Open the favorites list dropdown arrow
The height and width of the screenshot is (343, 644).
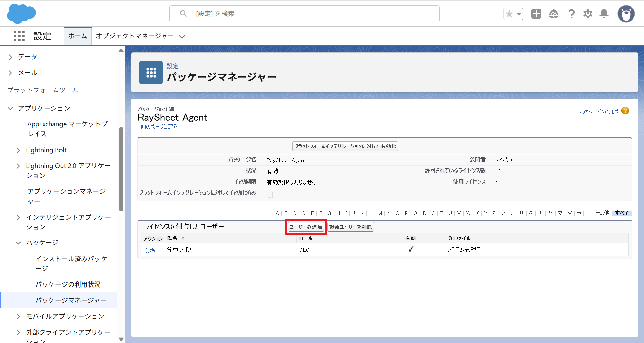519,14
